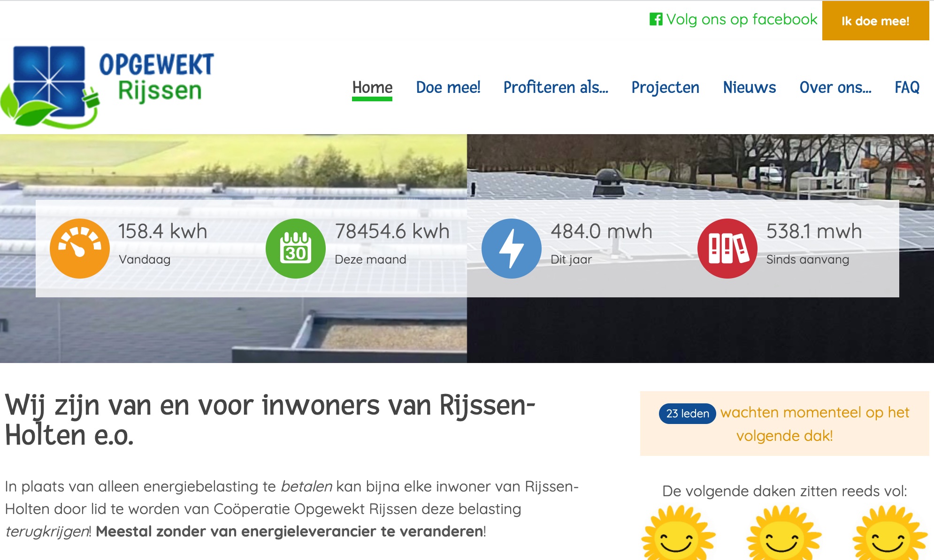
Task: Click the red binders Sinds aanvang icon
Action: coord(727,249)
